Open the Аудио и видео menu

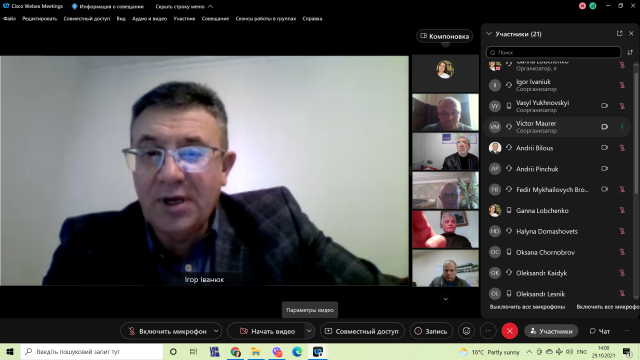tap(149, 18)
